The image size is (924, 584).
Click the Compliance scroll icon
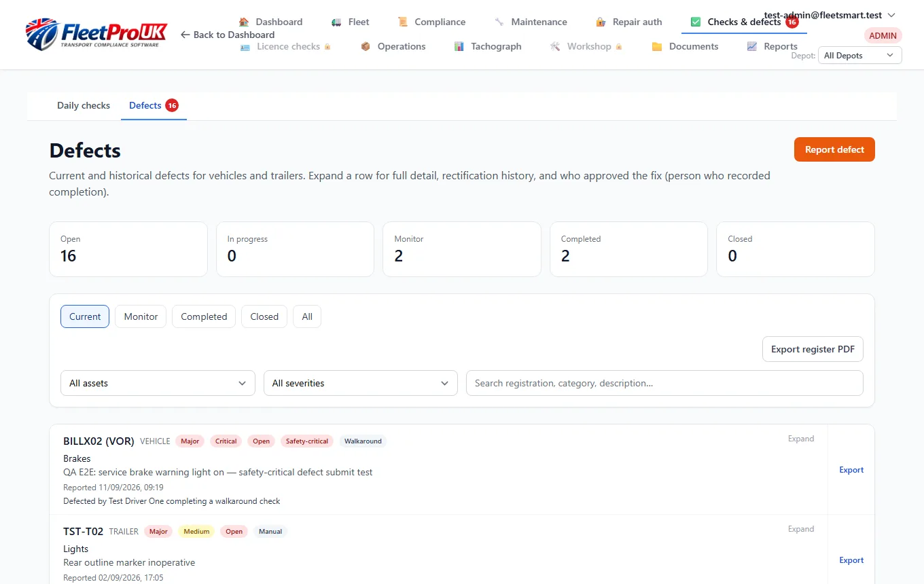coord(403,22)
